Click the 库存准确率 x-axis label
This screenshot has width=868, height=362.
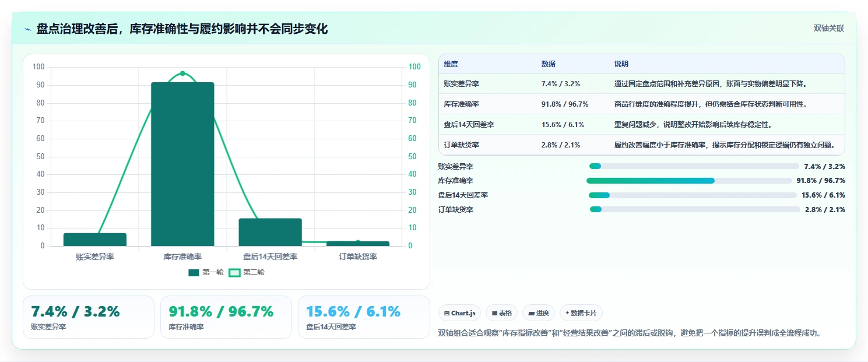point(182,256)
